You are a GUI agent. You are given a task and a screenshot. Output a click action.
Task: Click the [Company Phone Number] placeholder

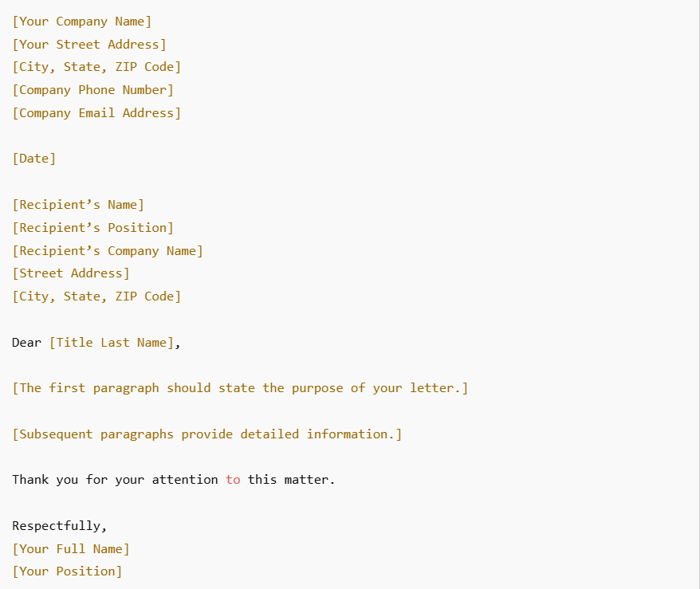pos(92,90)
